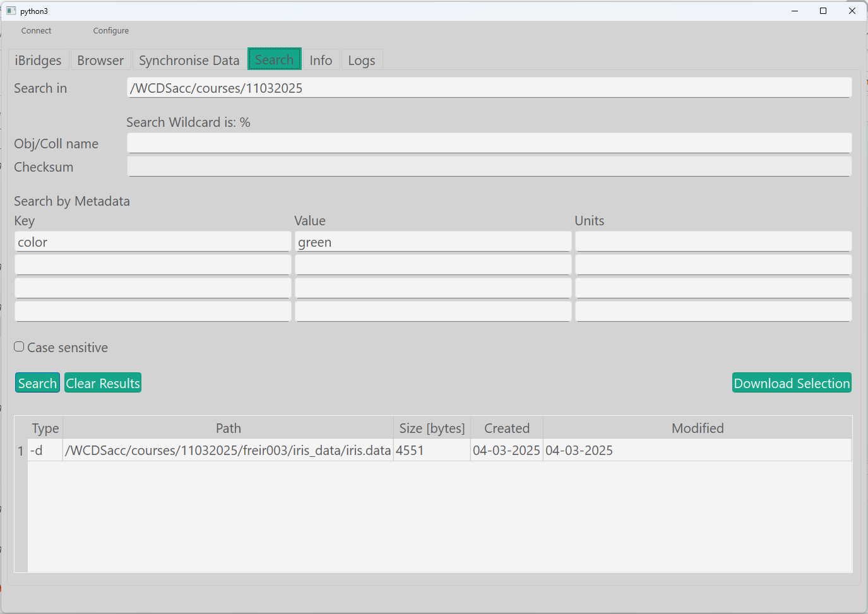Click the Search in path field
Image resolution: width=868 pixels, height=614 pixels.
tap(489, 88)
